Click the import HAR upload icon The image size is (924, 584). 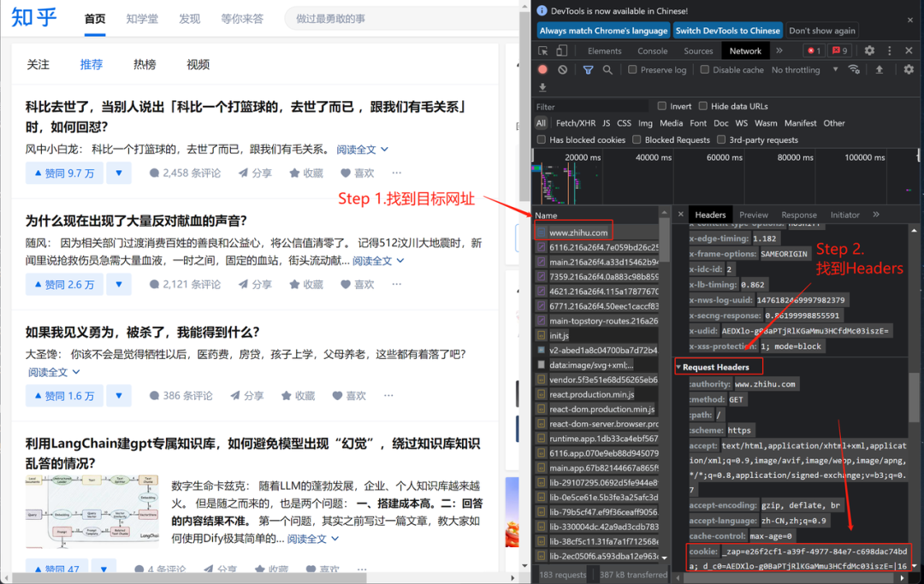pyautogui.click(x=880, y=69)
